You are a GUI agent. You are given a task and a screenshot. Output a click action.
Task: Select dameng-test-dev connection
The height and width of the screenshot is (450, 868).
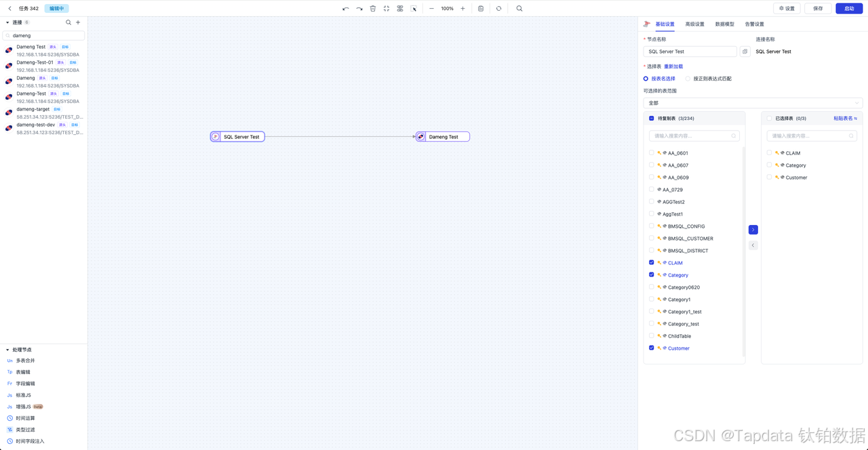[x=44, y=129]
